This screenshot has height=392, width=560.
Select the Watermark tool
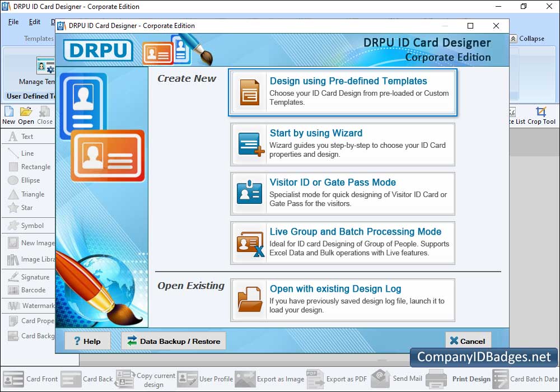click(x=31, y=306)
